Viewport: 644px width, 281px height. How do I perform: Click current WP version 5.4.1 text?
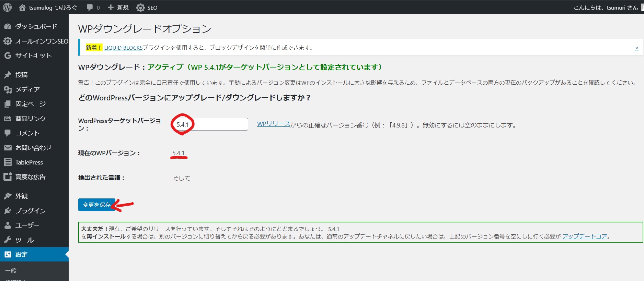179,153
